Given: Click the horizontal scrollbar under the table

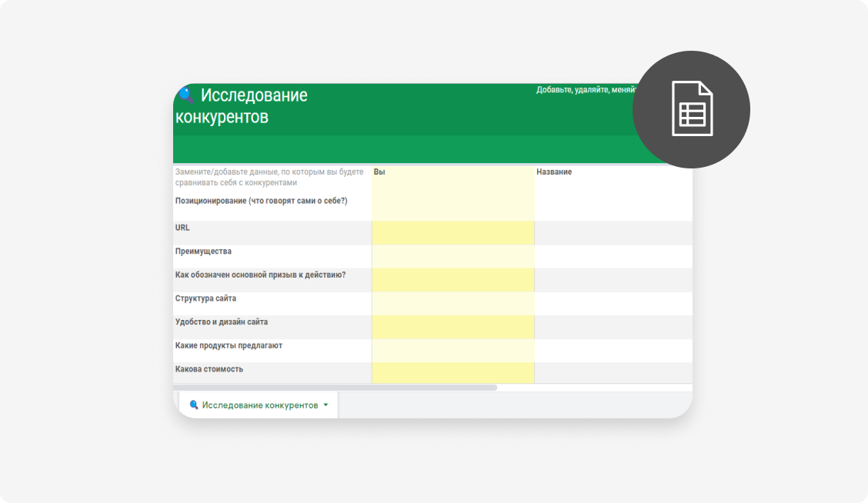Looking at the screenshot, I should pos(335,388).
